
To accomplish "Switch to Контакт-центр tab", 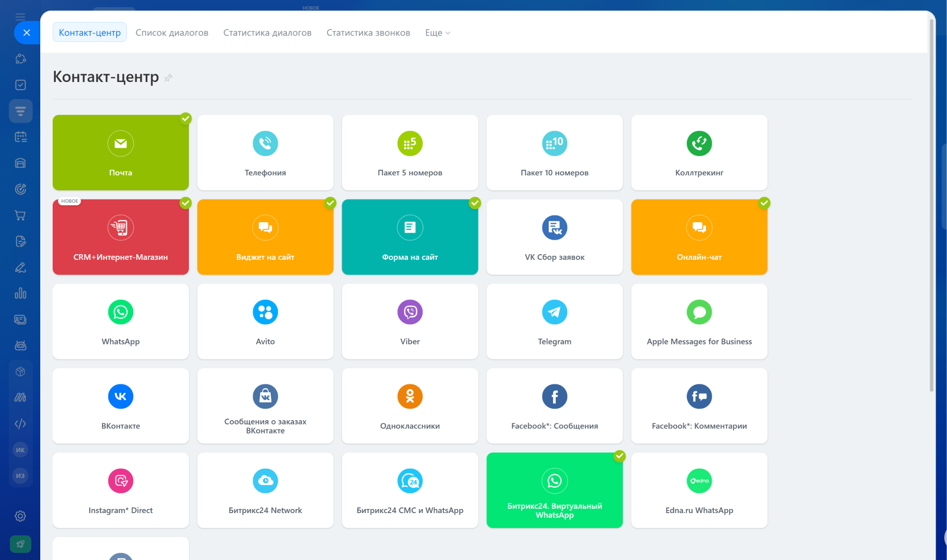I will click(x=90, y=32).
